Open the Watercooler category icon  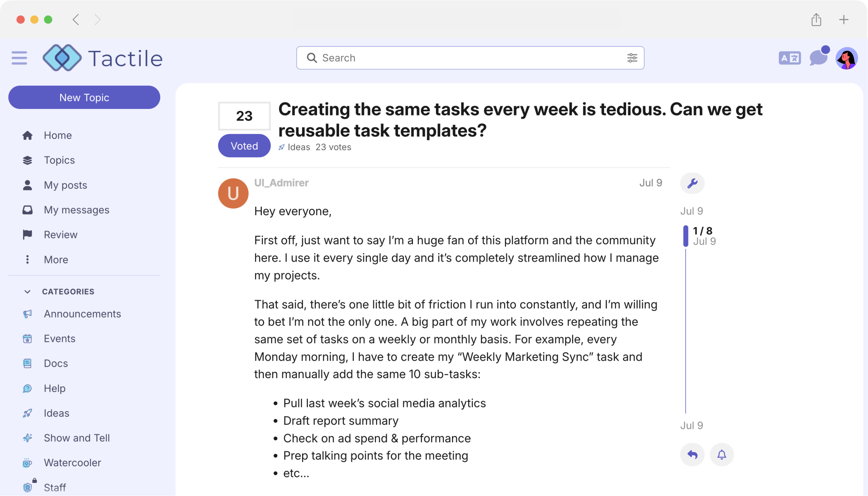click(27, 463)
